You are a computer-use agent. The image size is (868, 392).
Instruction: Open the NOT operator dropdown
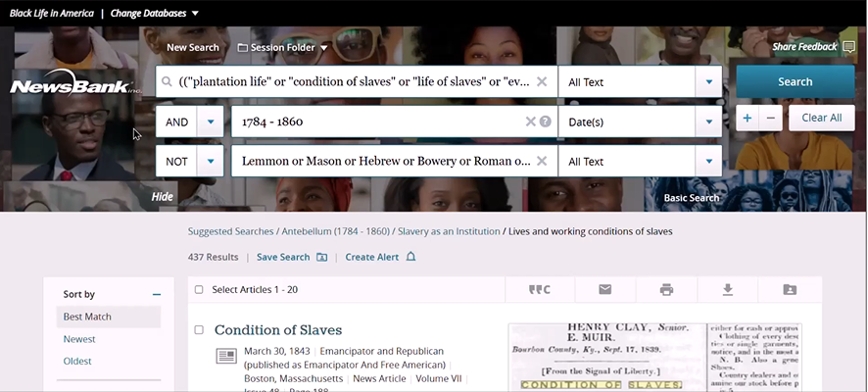[x=211, y=162]
